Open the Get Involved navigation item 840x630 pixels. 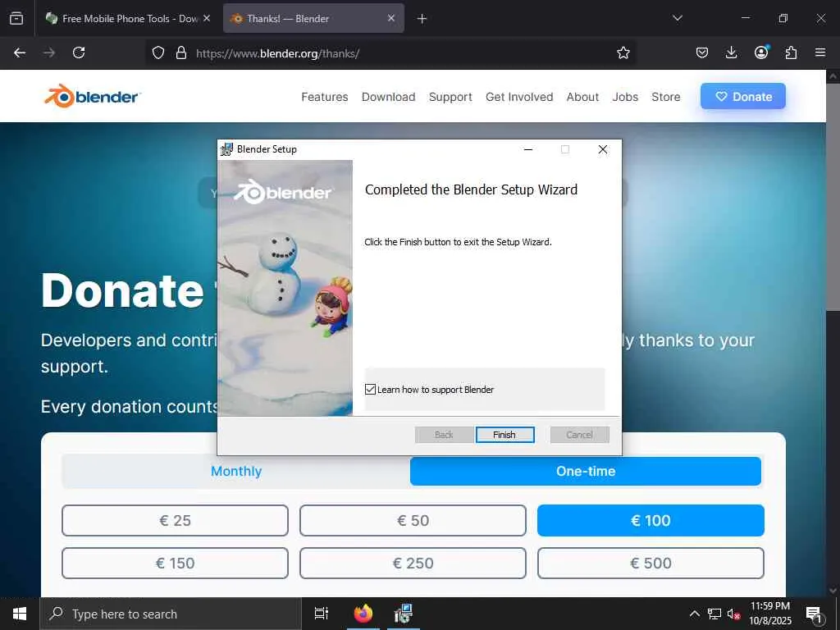(519, 97)
